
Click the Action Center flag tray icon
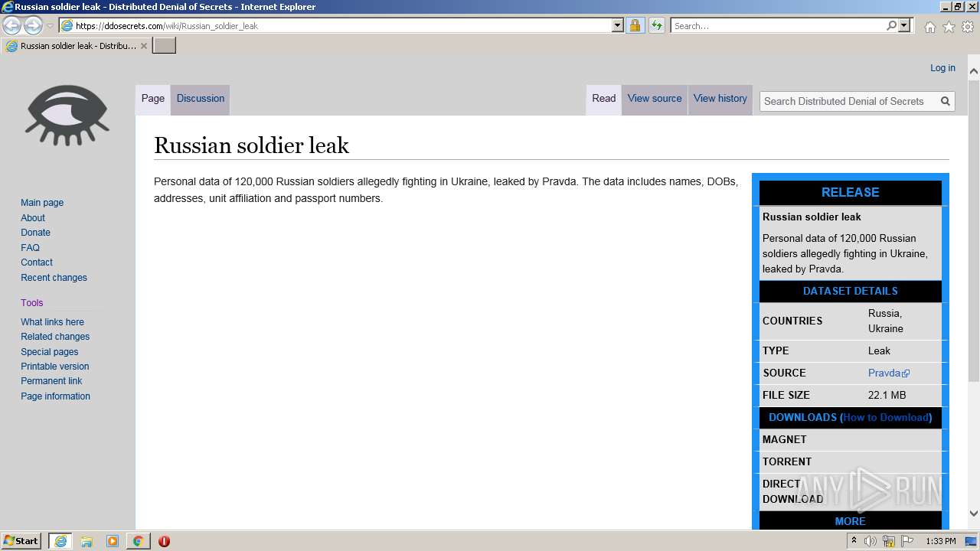click(907, 541)
